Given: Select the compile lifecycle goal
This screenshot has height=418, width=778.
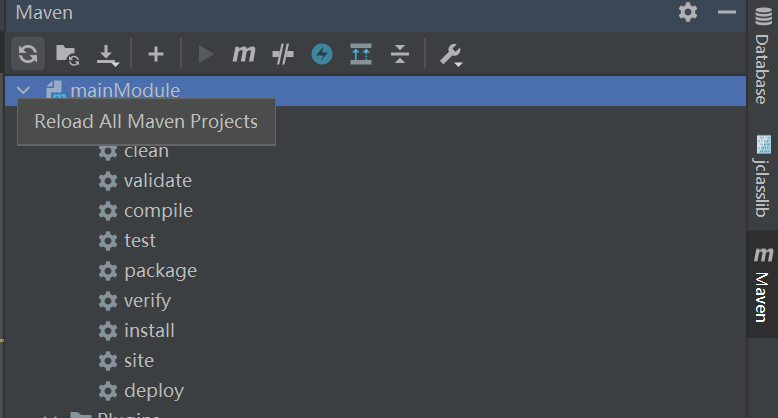Looking at the screenshot, I should 158,211.
